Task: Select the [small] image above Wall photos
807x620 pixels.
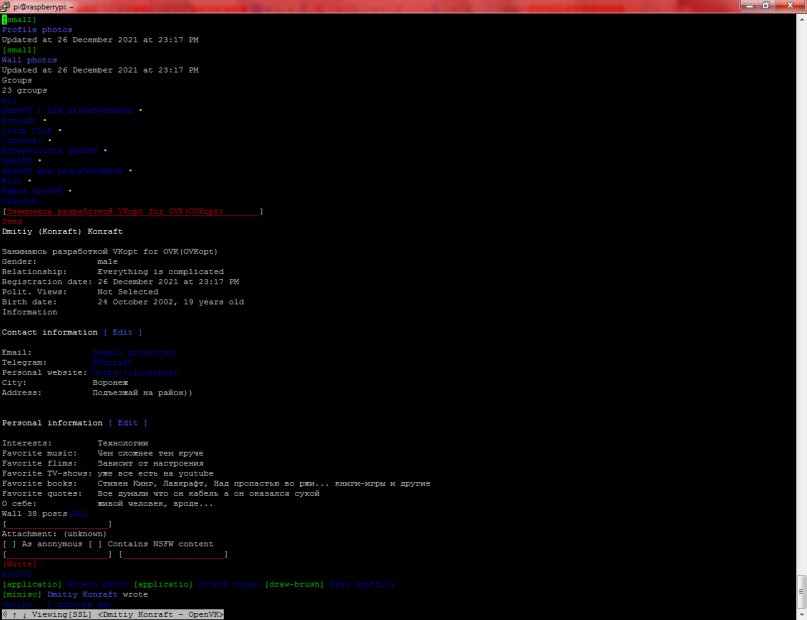Action: click(19, 50)
